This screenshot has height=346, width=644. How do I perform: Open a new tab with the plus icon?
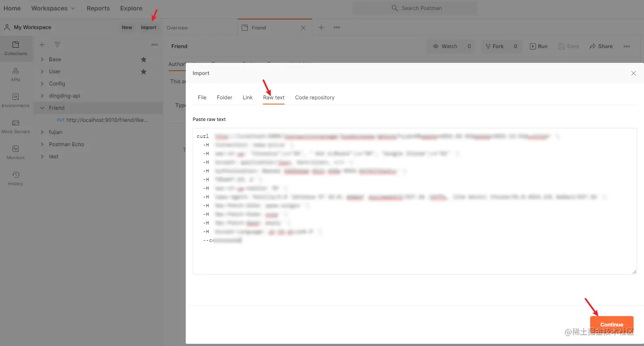[321, 27]
